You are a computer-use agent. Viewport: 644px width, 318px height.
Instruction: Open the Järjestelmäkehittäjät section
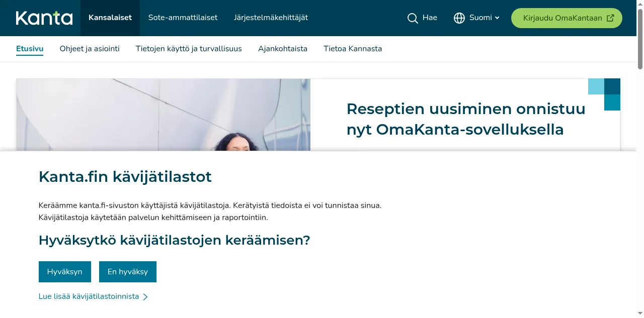[271, 18]
